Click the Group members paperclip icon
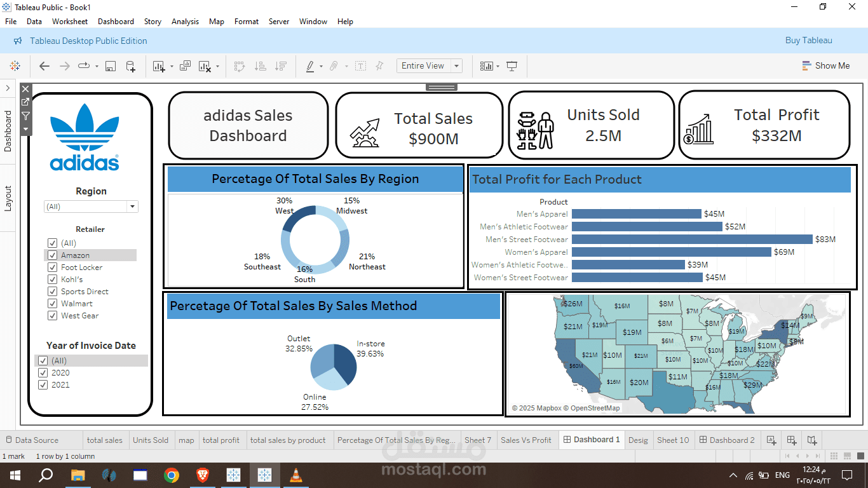 click(334, 66)
